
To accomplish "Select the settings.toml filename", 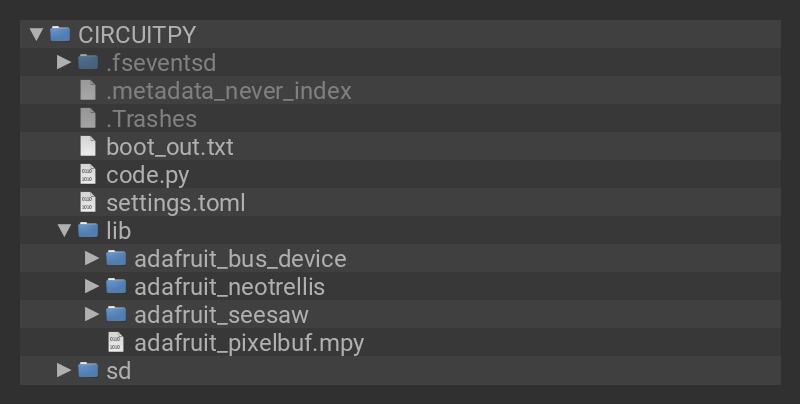I will [176, 203].
